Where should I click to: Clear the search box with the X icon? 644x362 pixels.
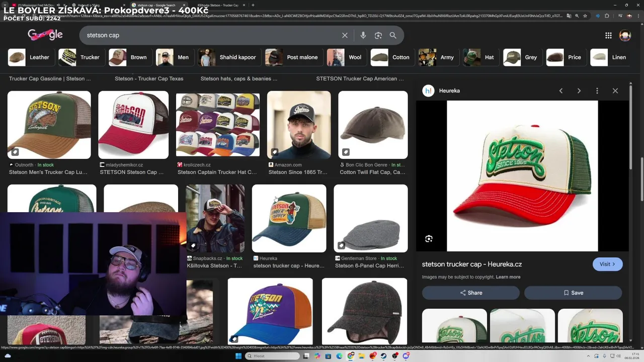[345, 35]
